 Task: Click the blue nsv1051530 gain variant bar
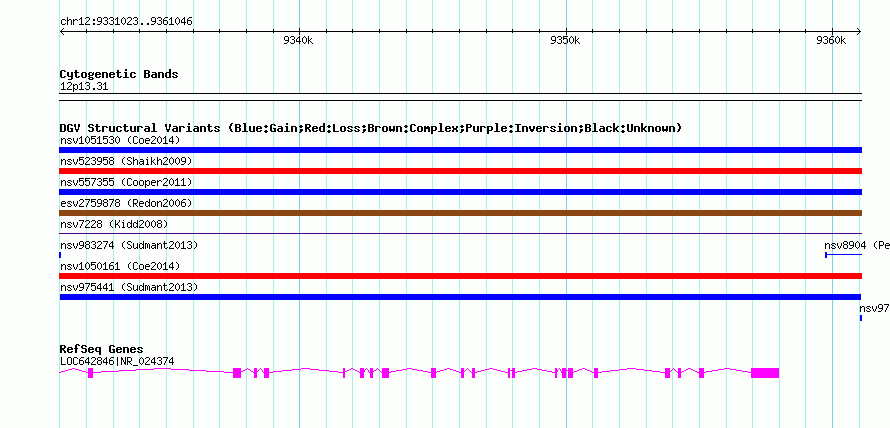click(460, 150)
